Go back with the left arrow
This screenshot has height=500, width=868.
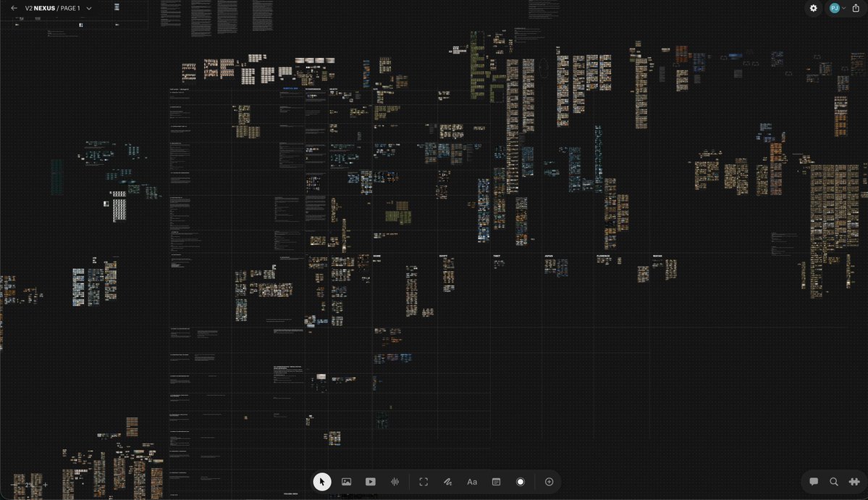click(x=14, y=8)
